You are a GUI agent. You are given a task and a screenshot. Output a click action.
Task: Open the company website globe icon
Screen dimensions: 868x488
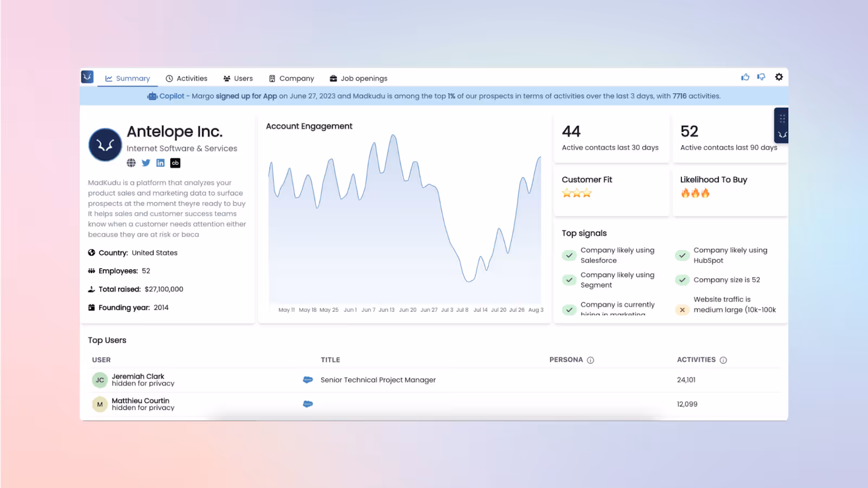point(131,163)
